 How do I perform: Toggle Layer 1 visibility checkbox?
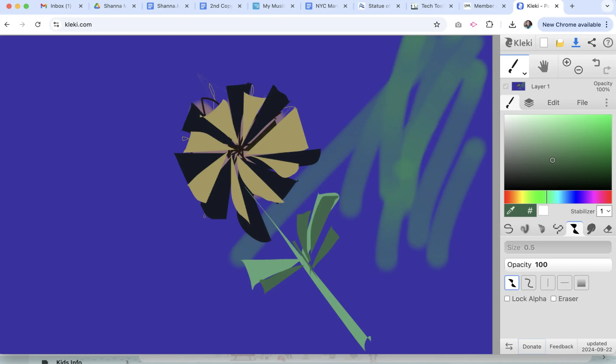506,86
